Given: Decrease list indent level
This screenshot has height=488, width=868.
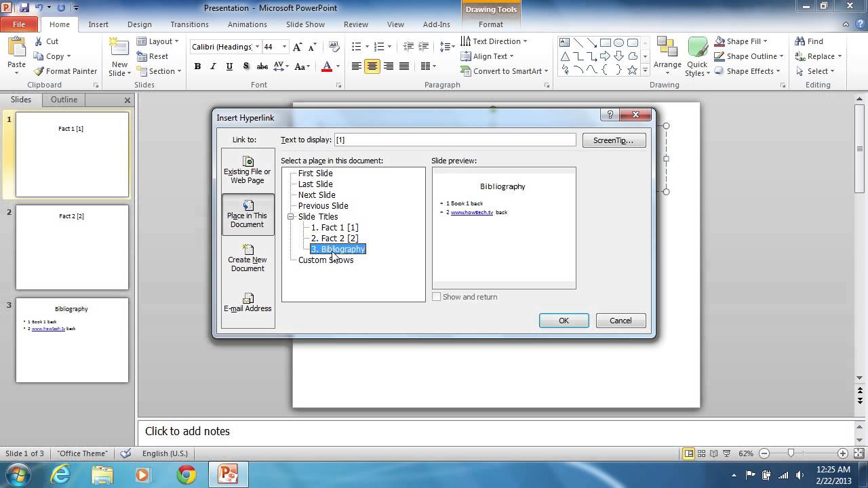Looking at the screenshot, I should tap(408, 47).
